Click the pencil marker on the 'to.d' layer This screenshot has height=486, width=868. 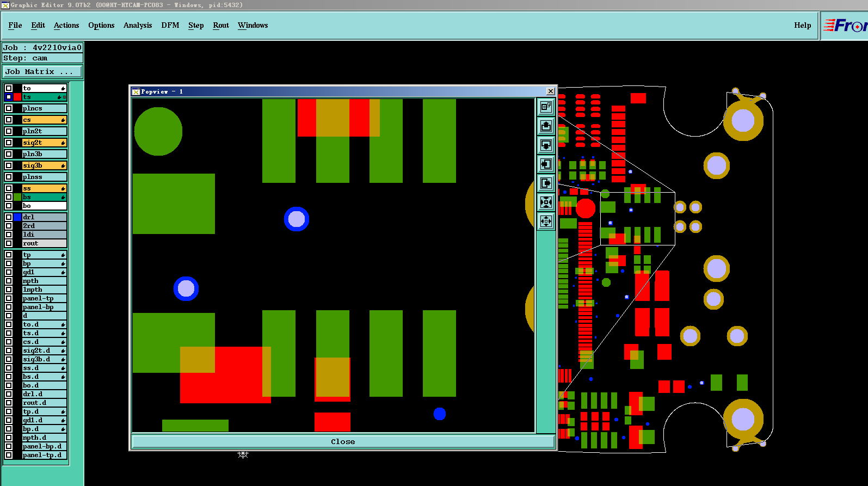[63, 324]
